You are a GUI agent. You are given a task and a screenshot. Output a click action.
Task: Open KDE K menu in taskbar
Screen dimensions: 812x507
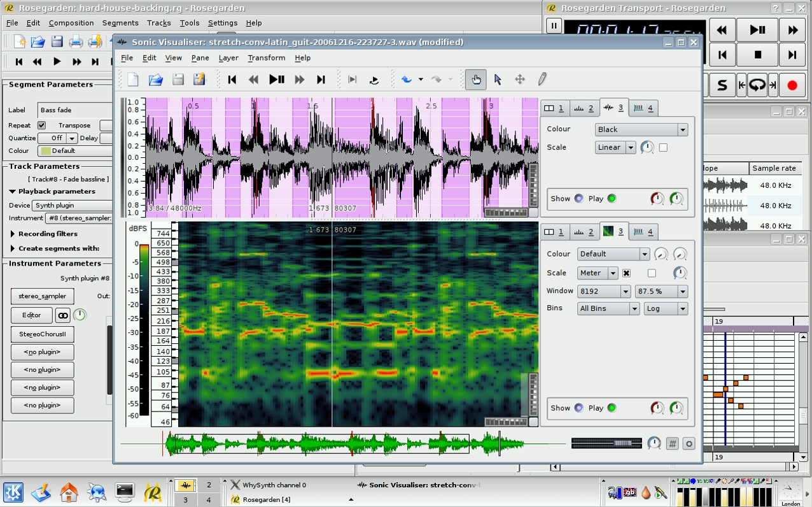[x=13, y=492]
